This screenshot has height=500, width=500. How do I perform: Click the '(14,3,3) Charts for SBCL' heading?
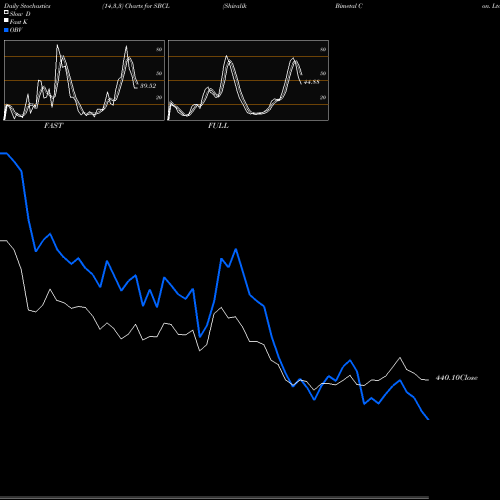point(136,6)
